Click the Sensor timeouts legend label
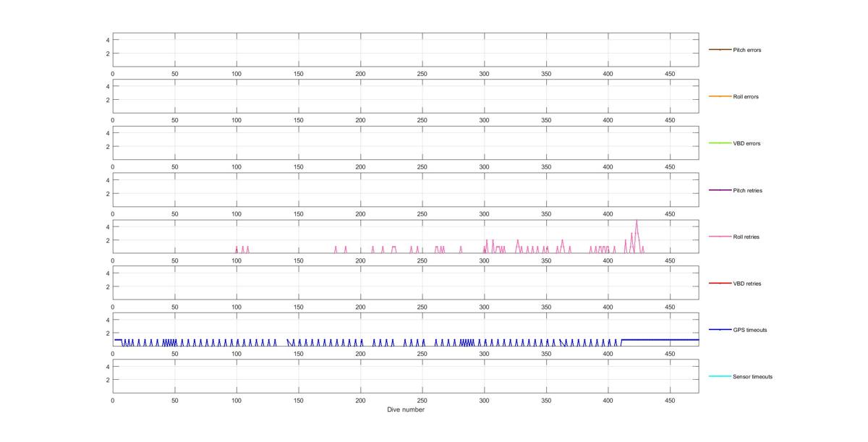Screen dimensions: 868x442 pos(752,376)
